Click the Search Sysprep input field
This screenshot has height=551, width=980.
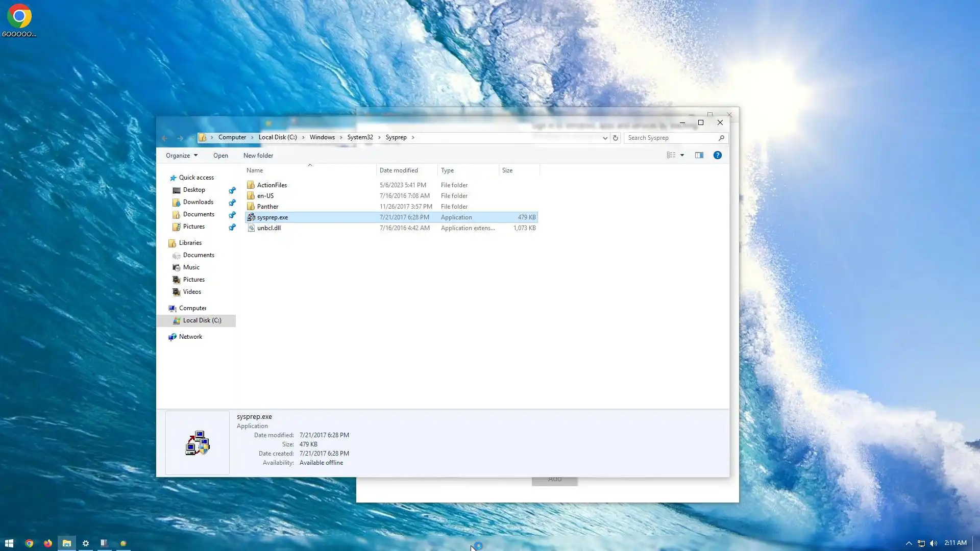(x=669, y=138)
